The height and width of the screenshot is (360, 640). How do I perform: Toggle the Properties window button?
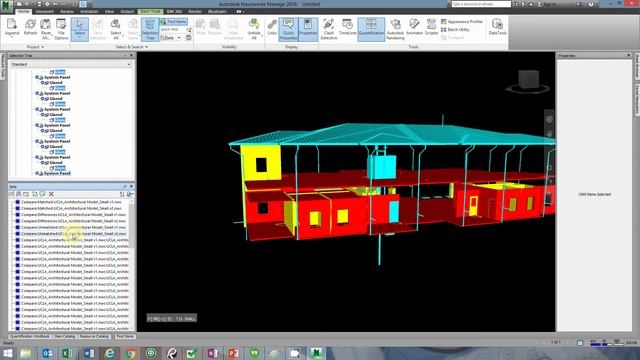point(308,29)
